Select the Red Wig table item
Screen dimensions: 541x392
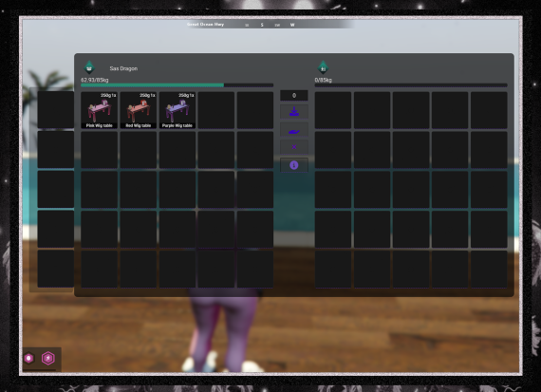coord(139,110)
